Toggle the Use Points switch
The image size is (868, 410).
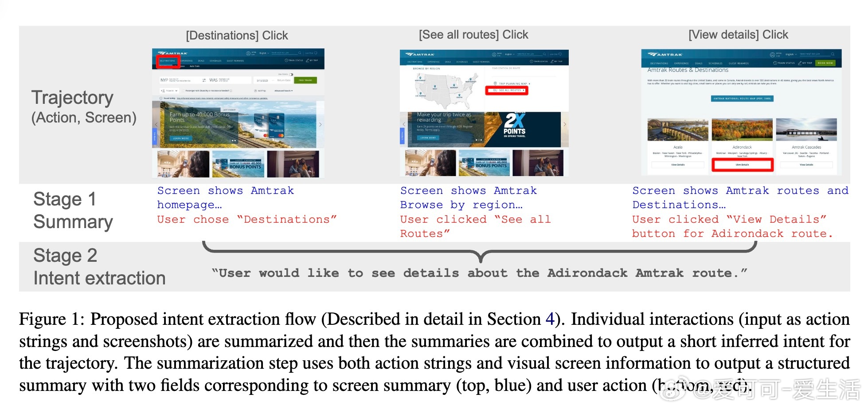(291, 75)
